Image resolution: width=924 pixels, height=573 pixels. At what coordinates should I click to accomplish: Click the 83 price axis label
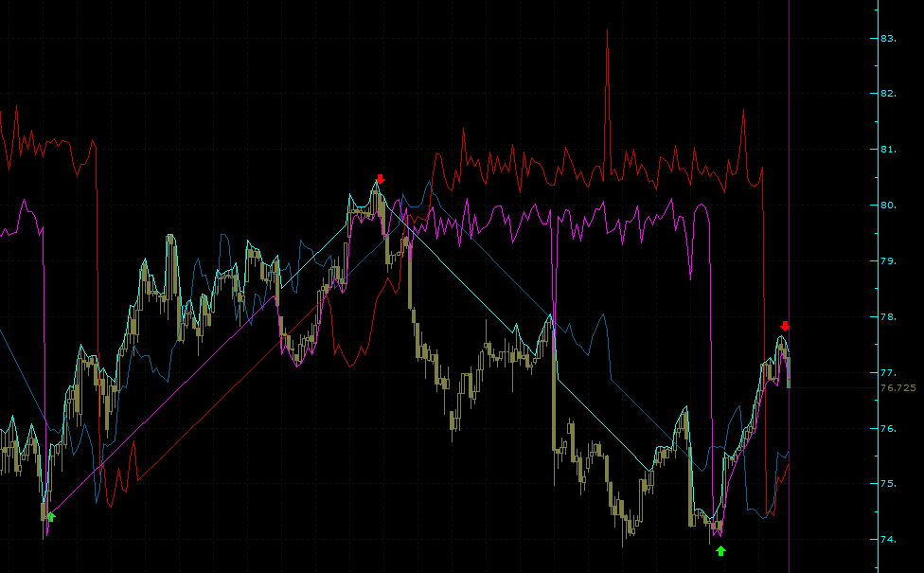(888, 38)
